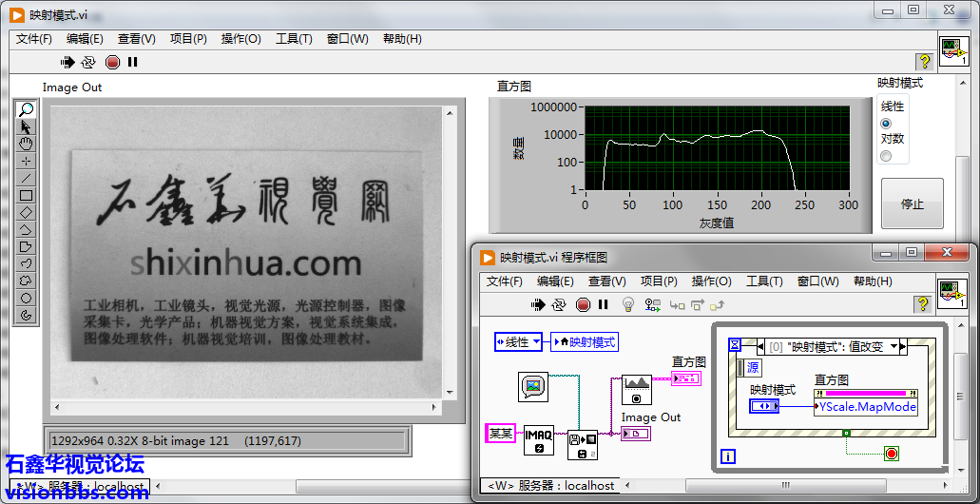The height and width of the screenshot is (504, 980).
Task: Click the loop stop terminal
Action: pyautogui.click(x=892, y=454)
